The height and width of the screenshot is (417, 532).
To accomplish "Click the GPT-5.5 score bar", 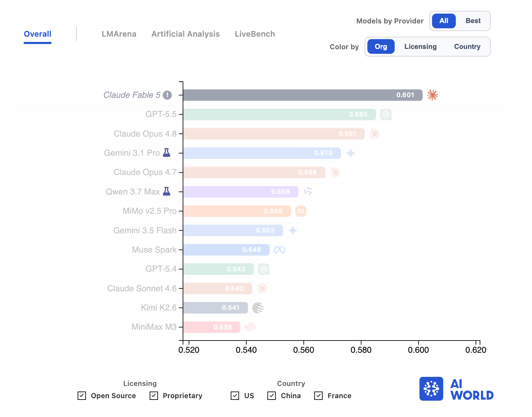I will click(280, 114).
